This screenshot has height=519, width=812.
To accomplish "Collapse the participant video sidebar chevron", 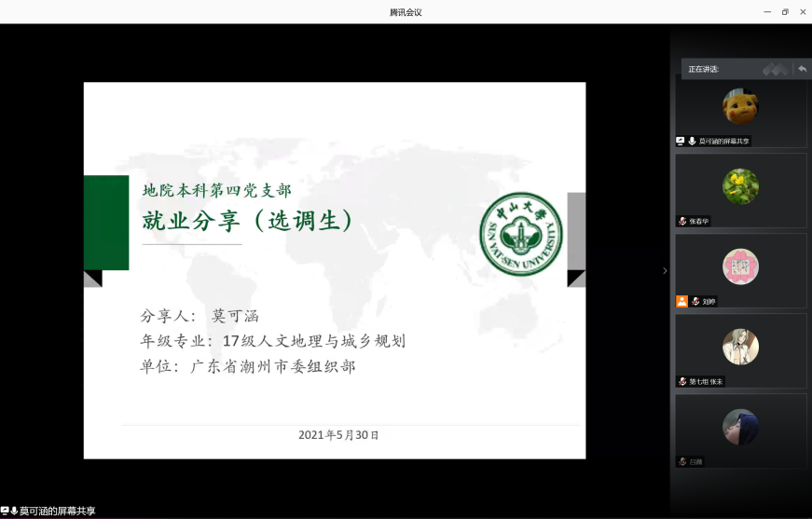I will point(665,270).
